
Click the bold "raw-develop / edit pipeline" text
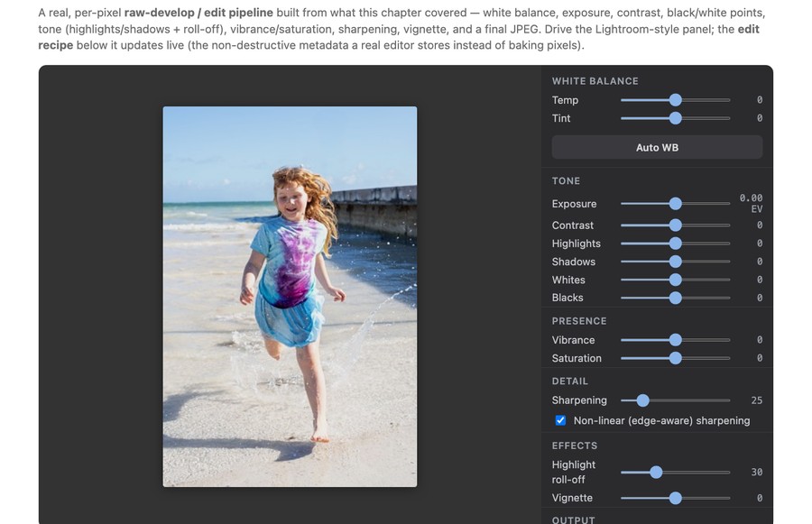[198, 13]
